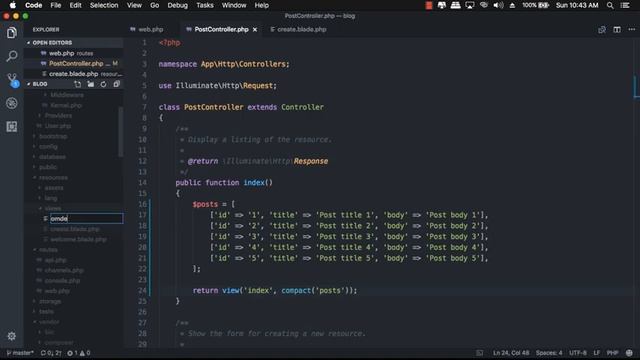This screenshot has height=360, width=640.
Task: Open macOS Spotlight search
Action: (x=610, y=5)
